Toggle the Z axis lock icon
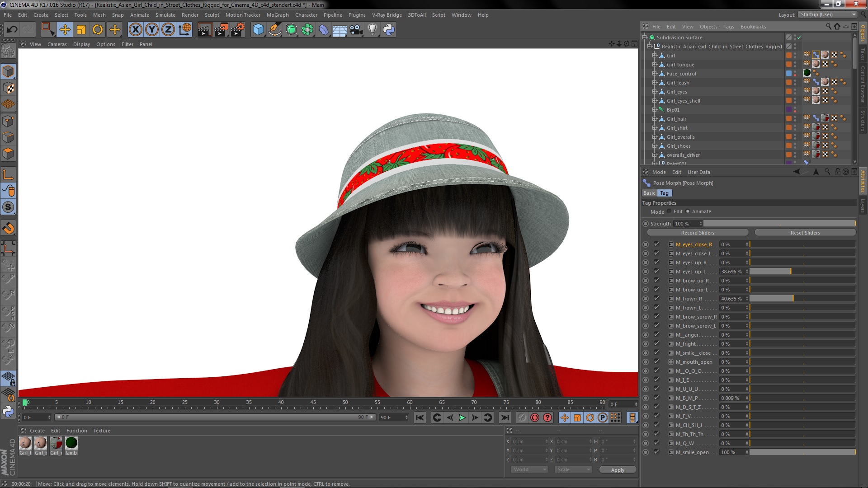Screen dimensions: 868x488 tap(168, 30)
